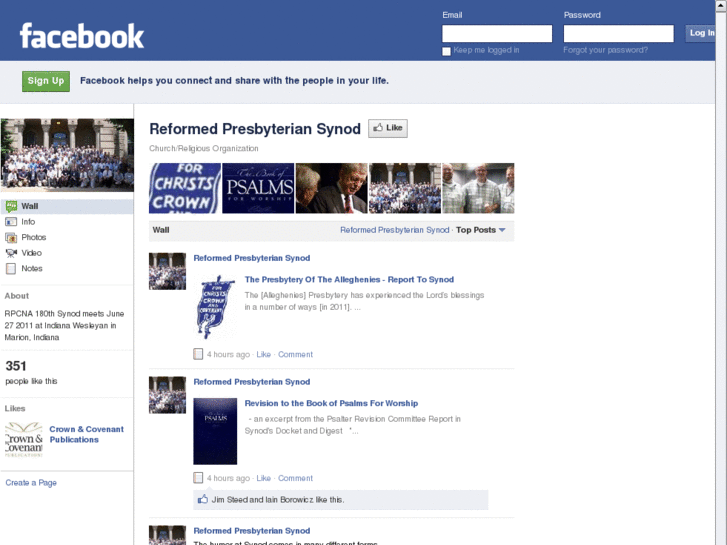
Task: Click the Log In button
Action: 701,33
